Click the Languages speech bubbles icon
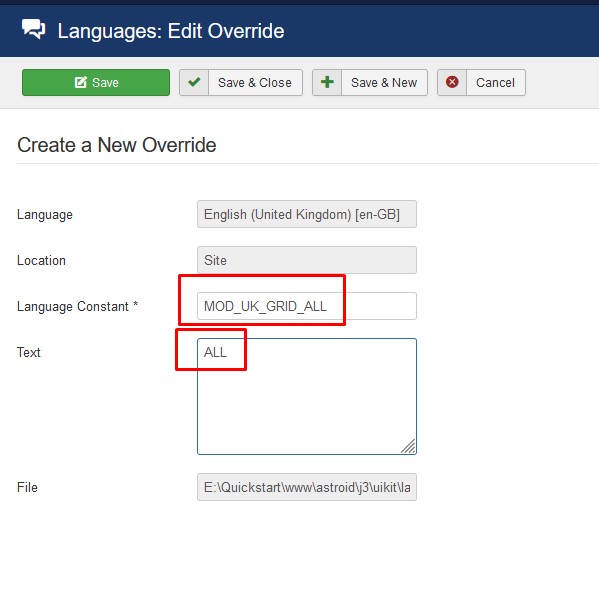 (33, 29)
